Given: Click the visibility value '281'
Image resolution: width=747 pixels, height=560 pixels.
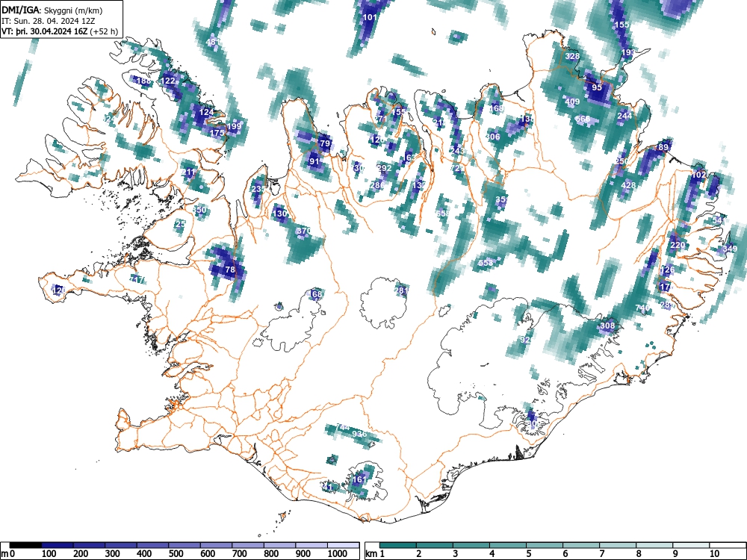Looking at the screenshot, I should 402,290.
